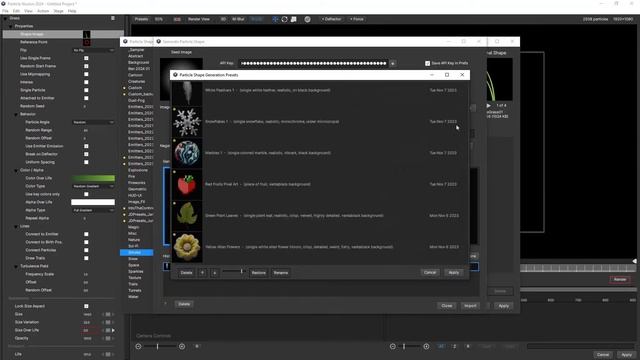The height and width of the screenshot is (360, 640).
Task: Move selected preset up with up-arrow button
Action: pyautogui.click(x=202, y=273)
